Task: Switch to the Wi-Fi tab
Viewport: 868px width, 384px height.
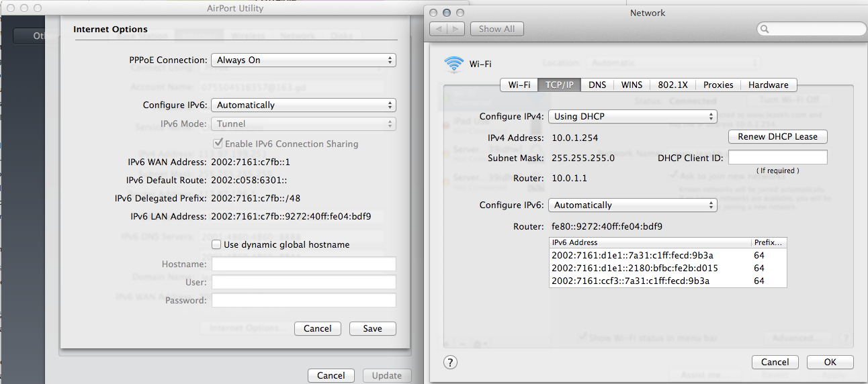Action: point(519,85)
